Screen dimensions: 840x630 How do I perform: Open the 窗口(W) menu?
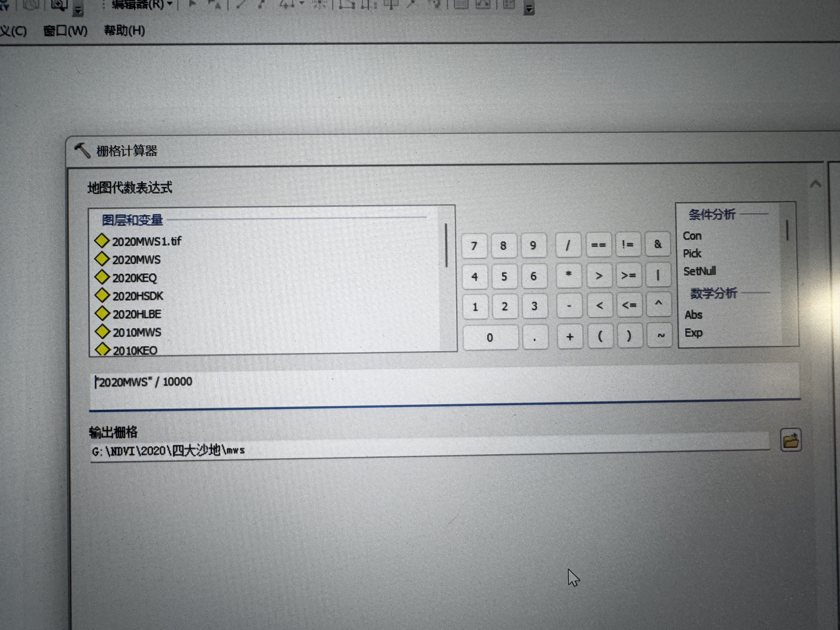[65, 30]
